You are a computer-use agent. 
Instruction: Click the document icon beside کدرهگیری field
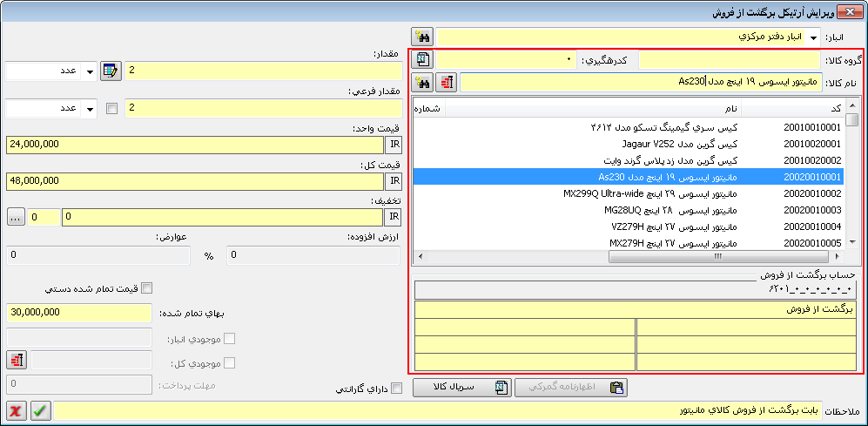422,58
